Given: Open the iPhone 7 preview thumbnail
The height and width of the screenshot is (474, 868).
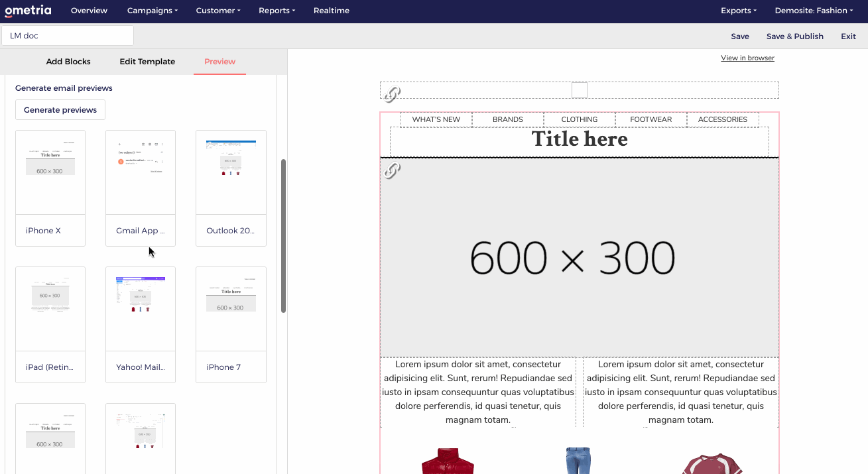Looking at the screenshot, I should pos(231,309).
